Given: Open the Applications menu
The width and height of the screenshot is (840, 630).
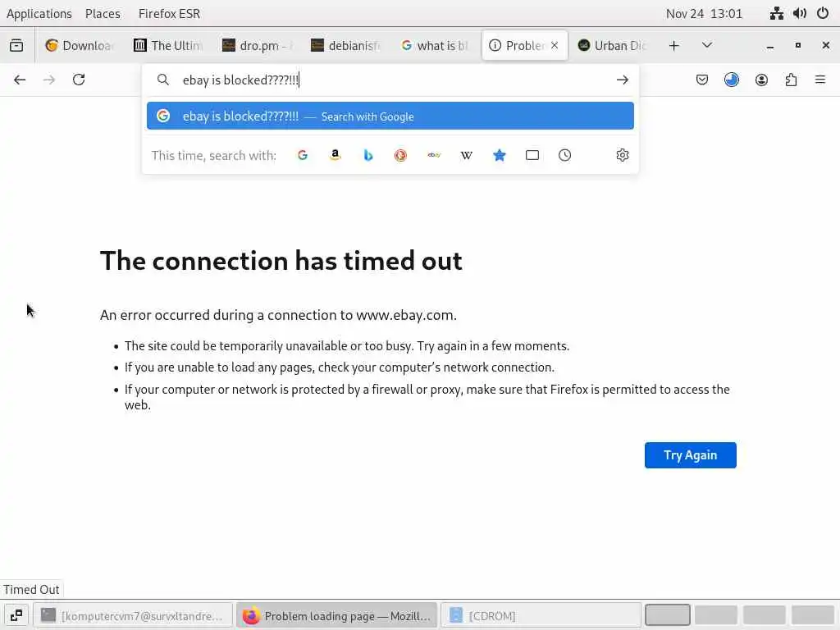Looking at the screenshot, I should point(39,13).
